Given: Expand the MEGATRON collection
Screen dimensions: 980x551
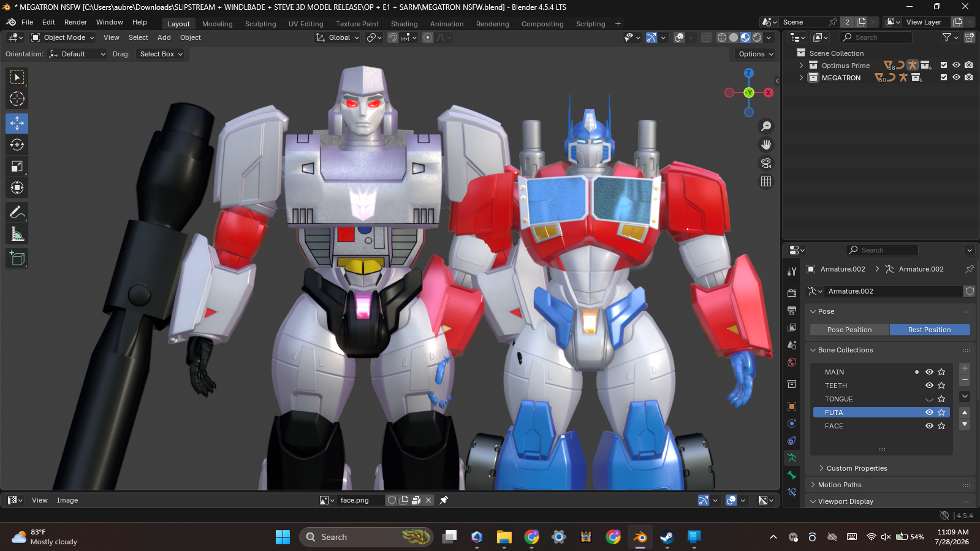Looking at the screenshot, I should coord(801,78).
